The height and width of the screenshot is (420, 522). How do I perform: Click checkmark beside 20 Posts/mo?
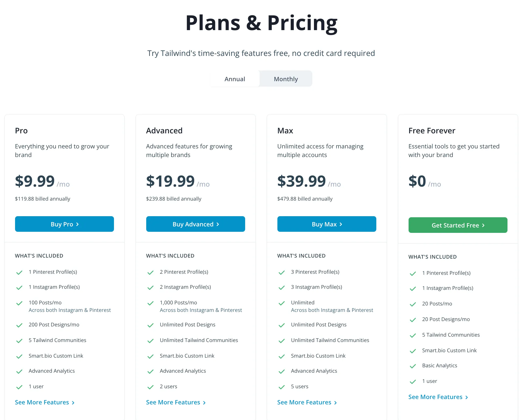(x=413, y=304)
